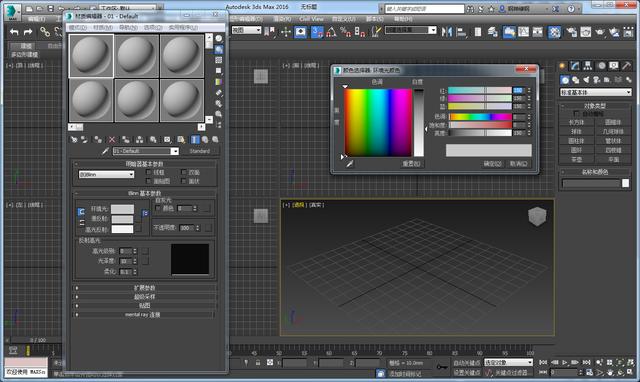The height and width of the screenshot is (382, 640).
Task: Click the viewport ViewCube in perspective view
Action: (x=537, y=216)
